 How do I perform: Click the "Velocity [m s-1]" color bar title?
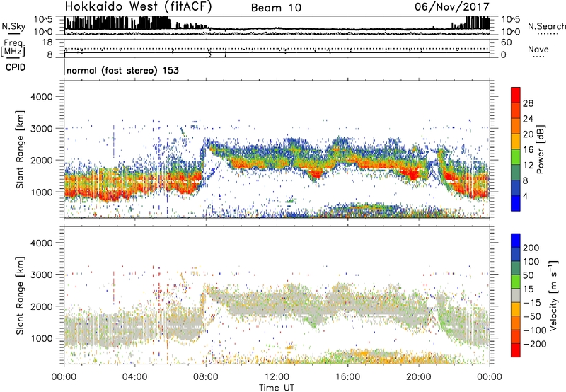[x=553, y=295]
